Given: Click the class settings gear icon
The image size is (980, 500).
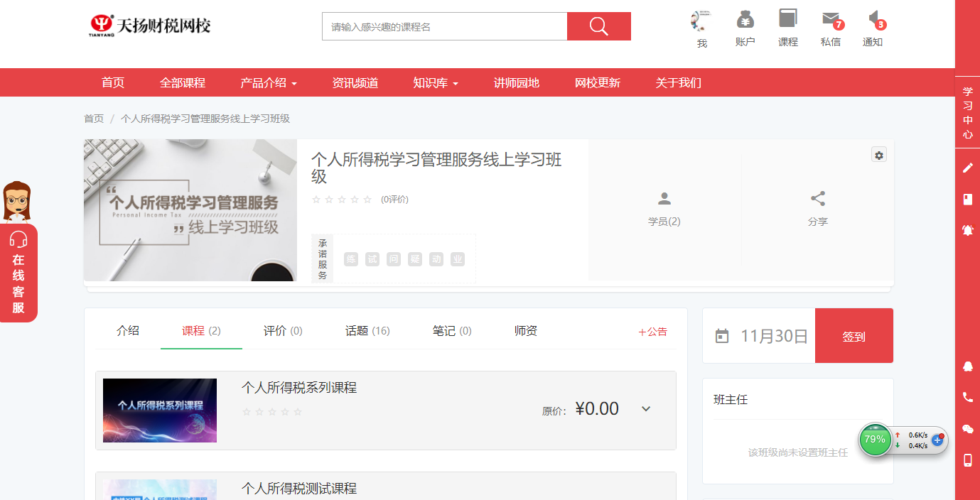Looking at the screenshot, I should tap(879, 155).
